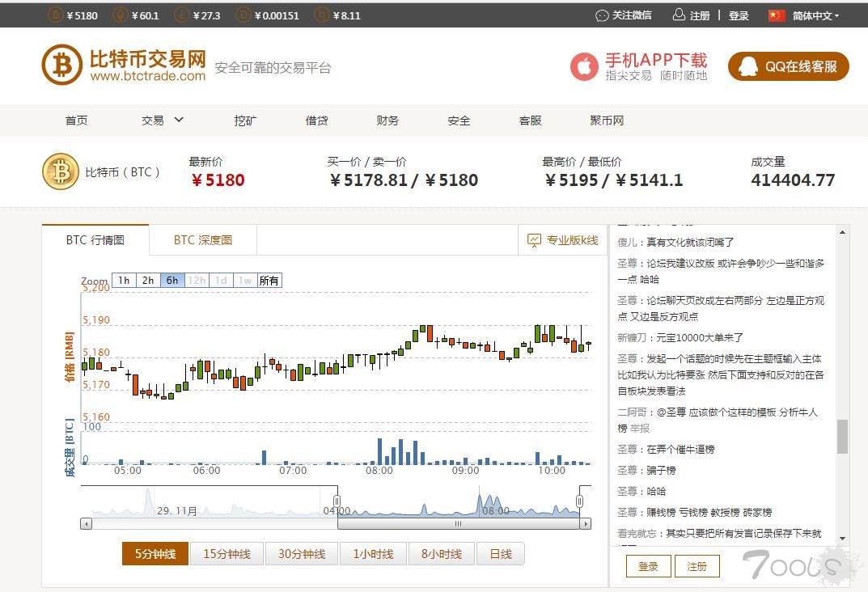Click the 登录 button in chat panel
868x592 pixels.
tap(647, 566)
